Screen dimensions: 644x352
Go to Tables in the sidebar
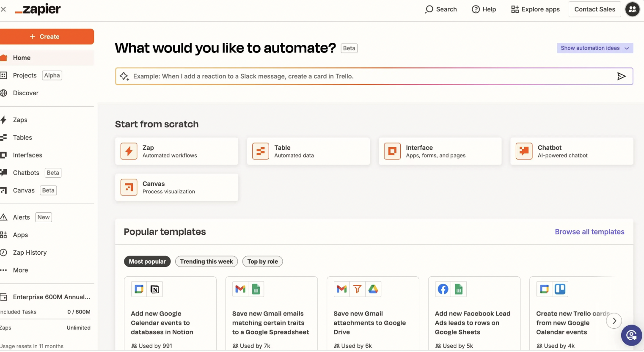22,137
